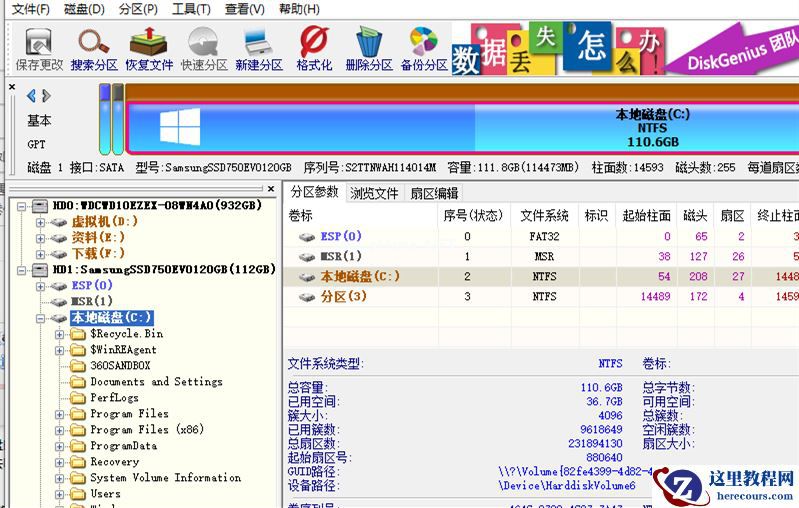This screenshot has height=508, width=799.
Task: Select MSR(1) in the left tree
Action: [92, 301]
